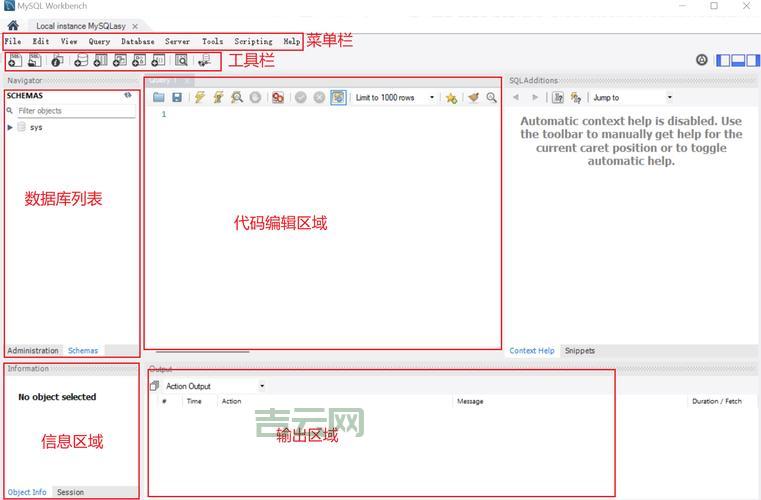761x500 pixels.
Task: Open the Action Output dropdown
Action: [215, 386]
